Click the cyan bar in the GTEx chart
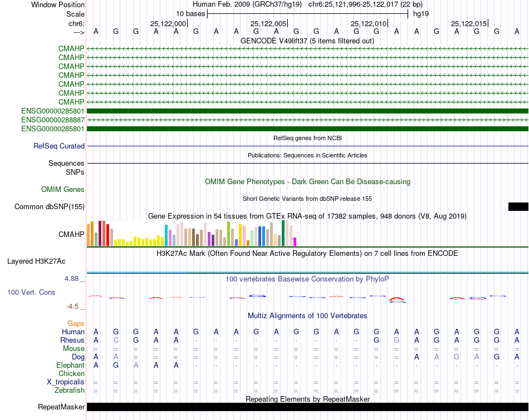This screenshot has width=529, height=420. pos(166,235)
